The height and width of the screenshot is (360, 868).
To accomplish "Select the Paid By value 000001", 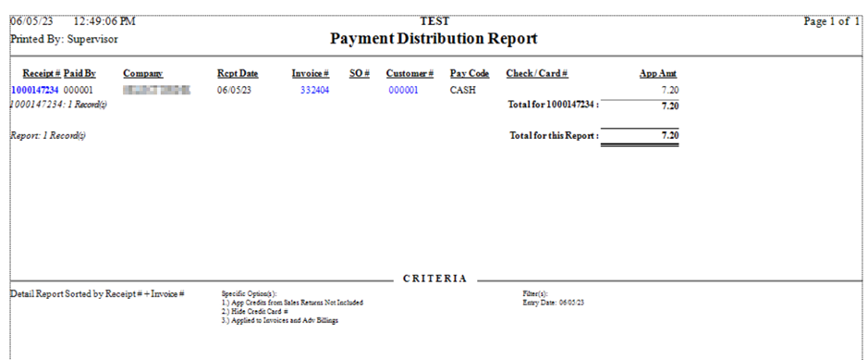I will tap(79, 91).
